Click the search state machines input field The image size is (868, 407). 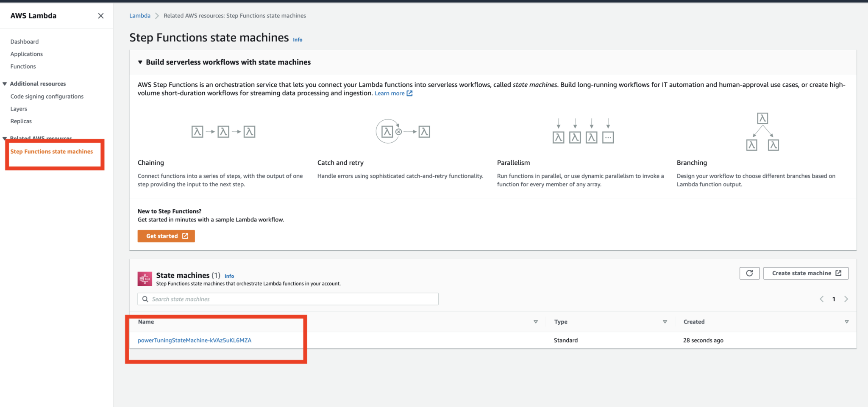pos(288,299)
